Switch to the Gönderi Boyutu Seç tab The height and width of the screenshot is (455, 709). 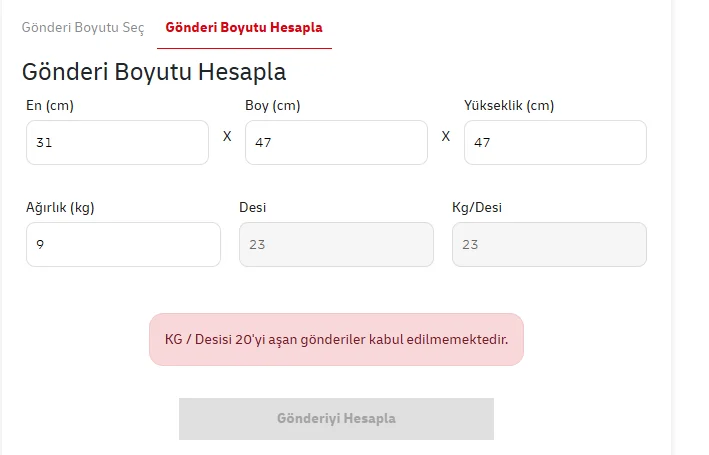coord(83,28)
